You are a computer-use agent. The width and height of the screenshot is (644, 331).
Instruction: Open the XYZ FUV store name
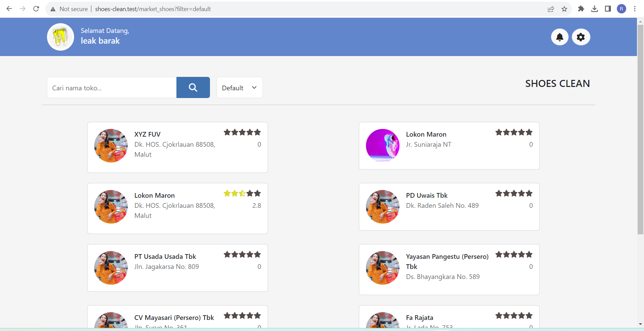[x=147, y=134]
